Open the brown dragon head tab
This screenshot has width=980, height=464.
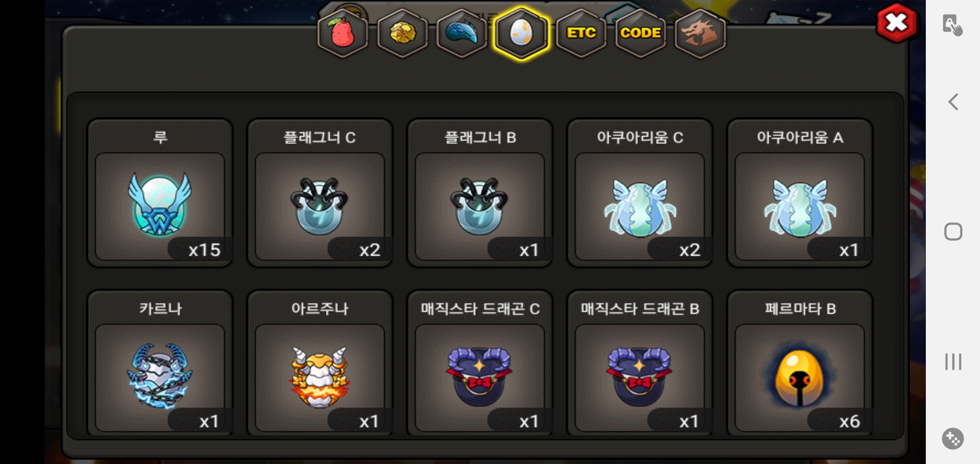700,33
